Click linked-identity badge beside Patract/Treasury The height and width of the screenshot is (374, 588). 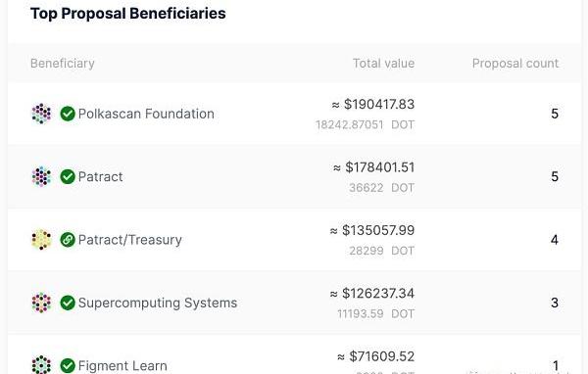click(68, 240)
